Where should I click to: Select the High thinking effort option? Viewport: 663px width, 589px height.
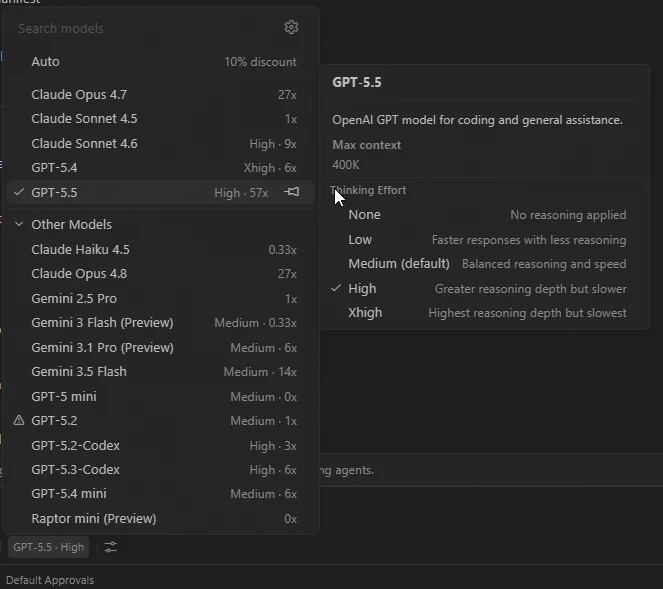(x=485, y=289)
